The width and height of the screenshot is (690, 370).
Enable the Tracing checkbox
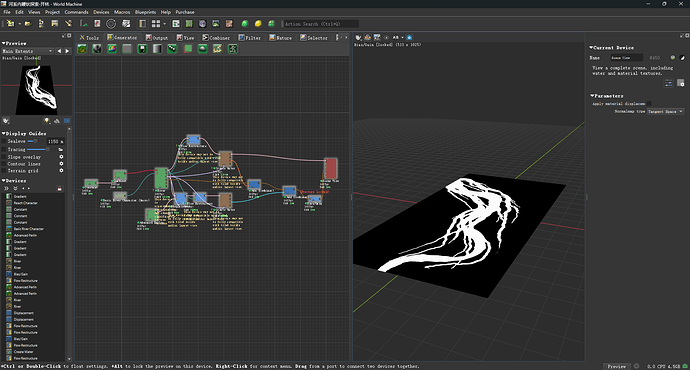coord(4,150)
